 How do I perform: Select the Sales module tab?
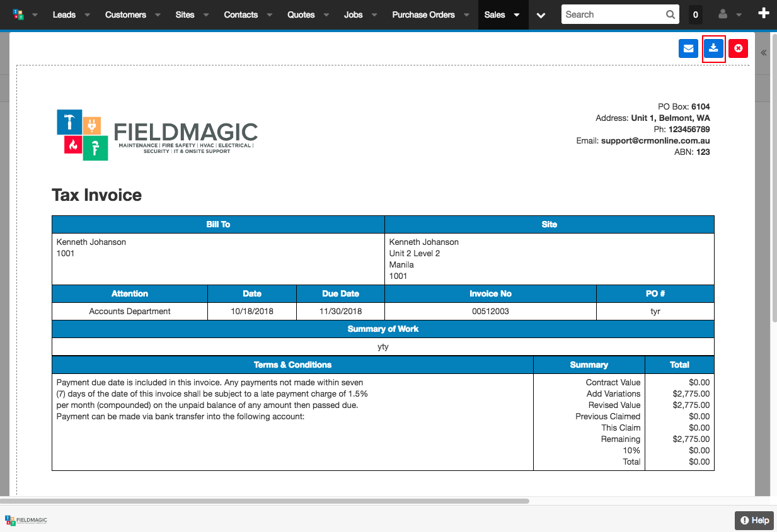[495, 14]
